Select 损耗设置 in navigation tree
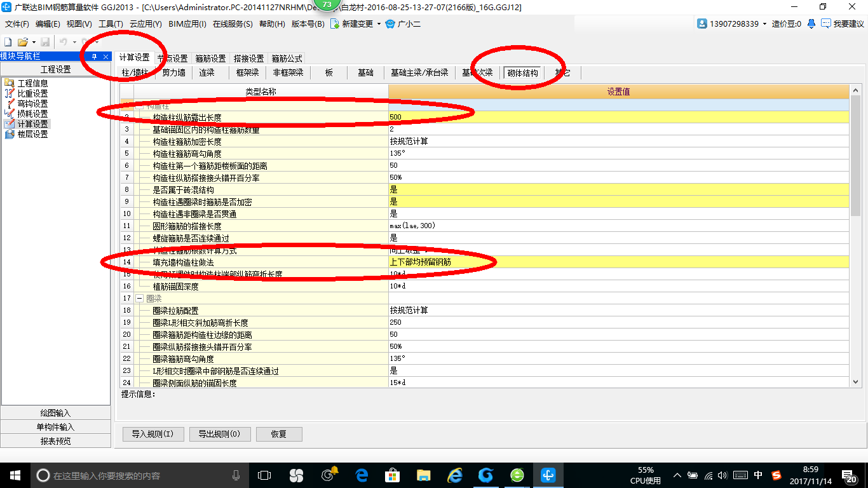 point(32,114)
